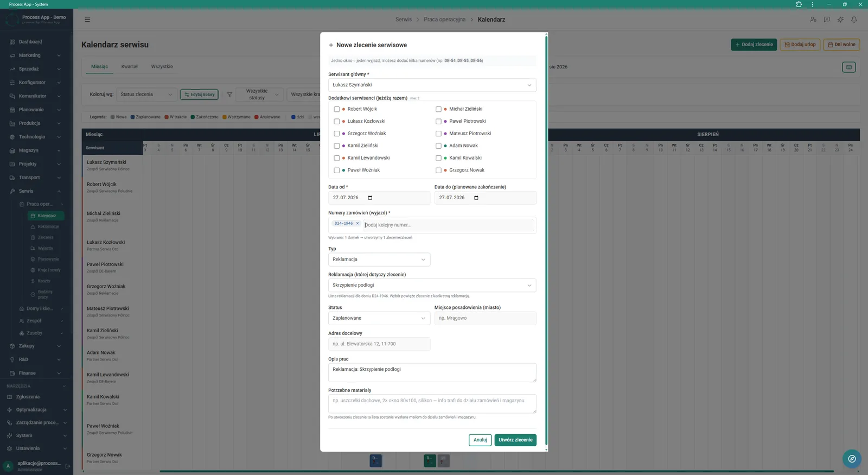Image resolution: width=868 pixels, height=475 pixels.
Task: Click the calendar view icon button
Action: coord(849,67)
